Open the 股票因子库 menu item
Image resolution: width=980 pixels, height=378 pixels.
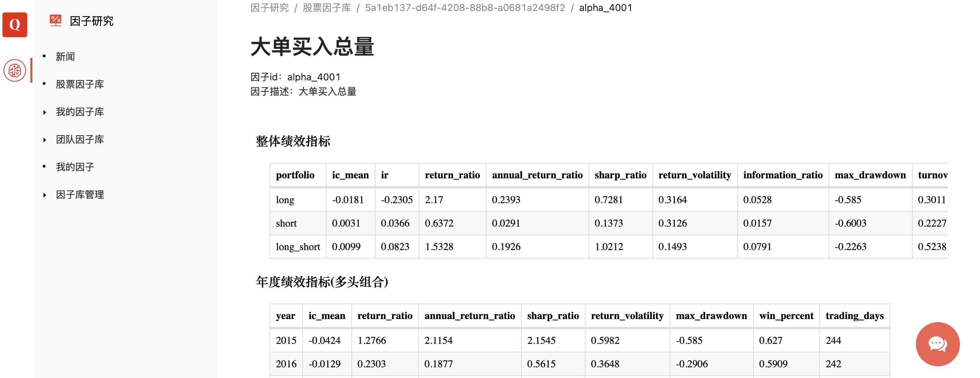pyautogui.click(x=80, y=84)
